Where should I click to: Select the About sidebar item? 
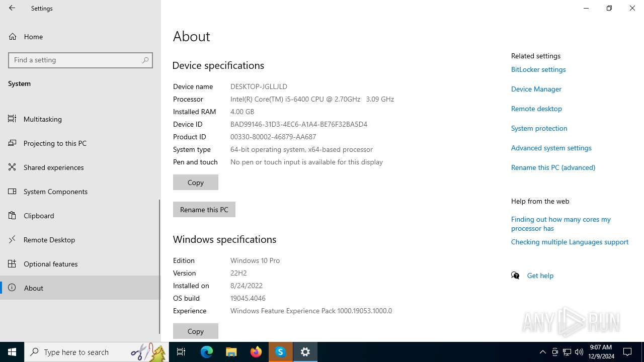(x=80, y=288)
